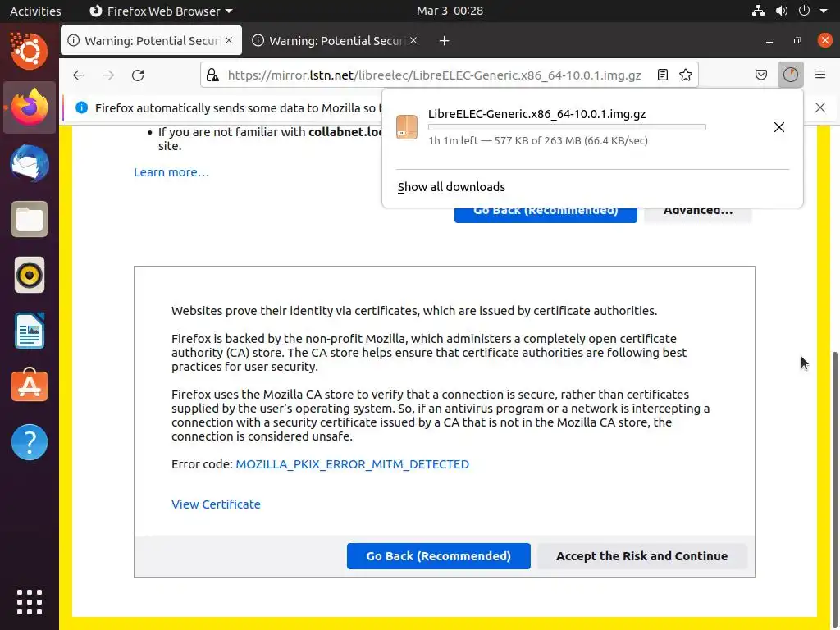Click Accept the Risk and Continue
This screenshot has width=840, height=630.
pos(641,556)
